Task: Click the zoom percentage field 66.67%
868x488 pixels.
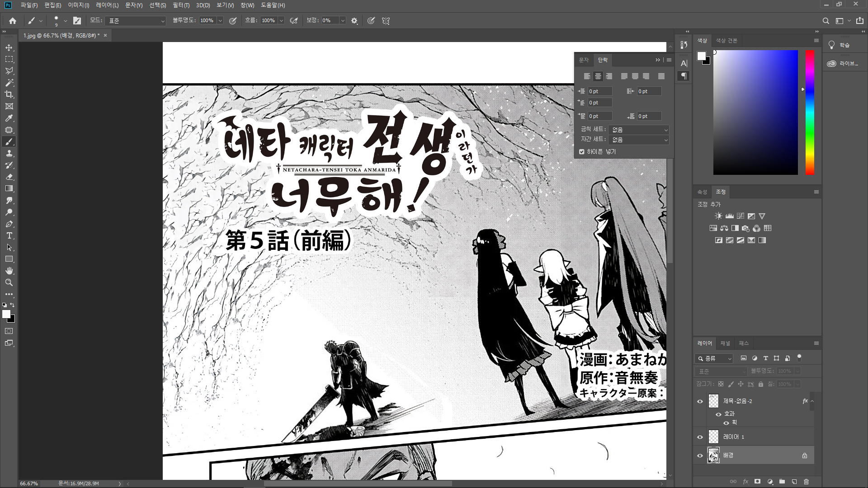Action: click(29, 483)
